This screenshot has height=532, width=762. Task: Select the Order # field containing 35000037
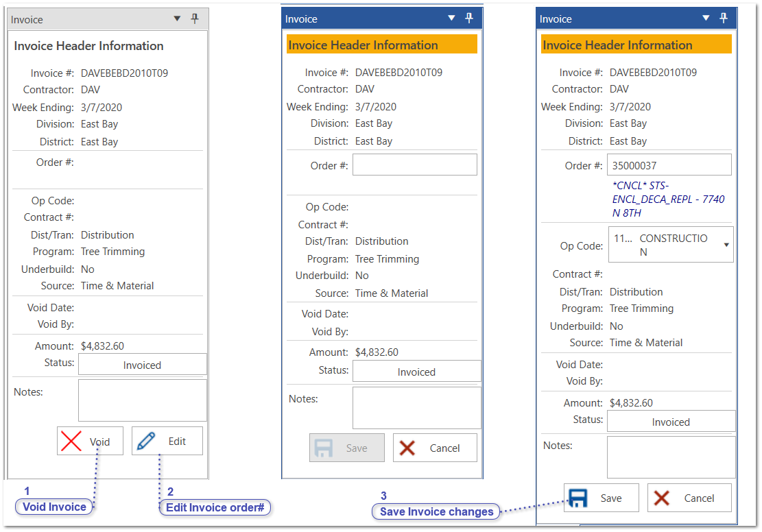669,165
